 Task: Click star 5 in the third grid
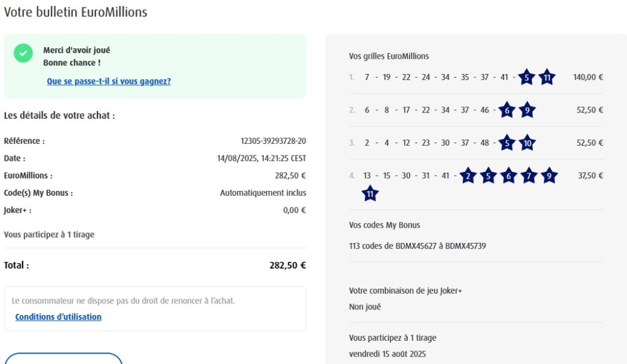click(506, 143)
